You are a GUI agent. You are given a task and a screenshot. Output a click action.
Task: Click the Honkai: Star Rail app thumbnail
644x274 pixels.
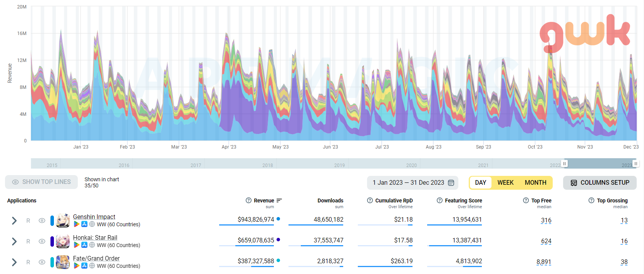(63, 241)
